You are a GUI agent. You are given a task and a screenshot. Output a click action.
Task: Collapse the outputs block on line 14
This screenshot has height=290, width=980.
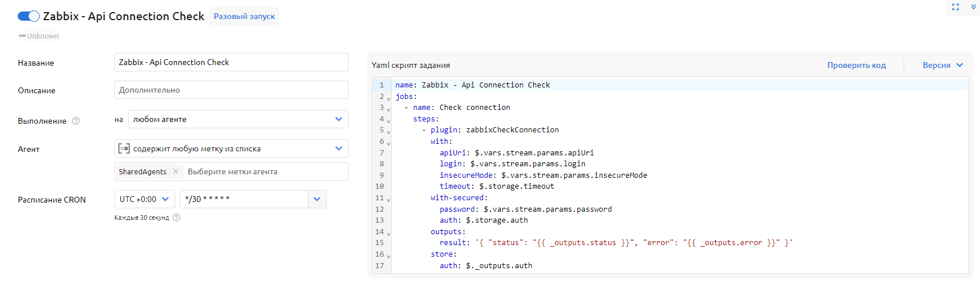pos(388,234)
